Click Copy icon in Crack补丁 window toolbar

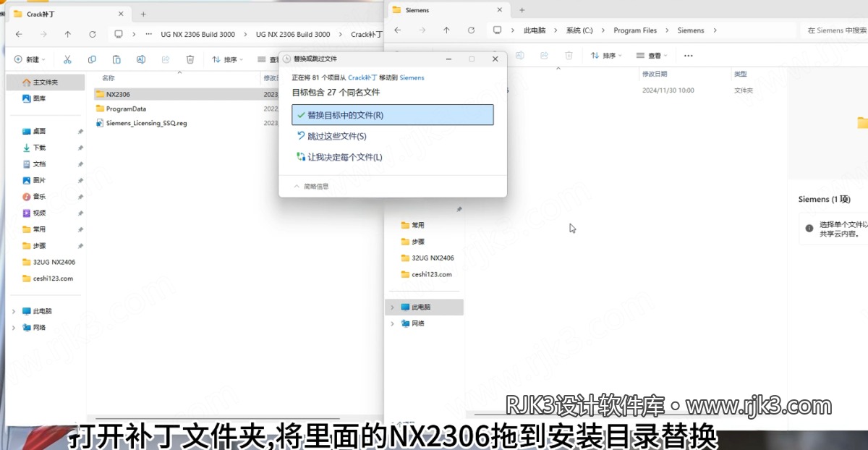coord(92,59)
